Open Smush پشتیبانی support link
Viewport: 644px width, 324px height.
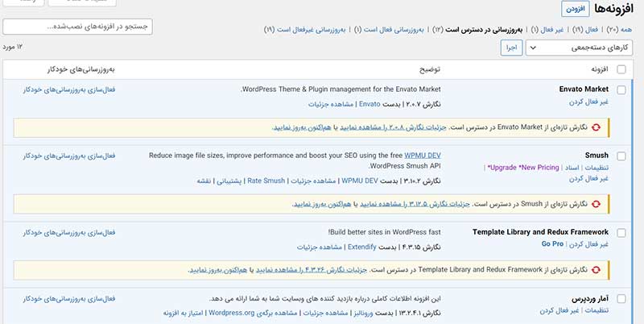[229, 181]
